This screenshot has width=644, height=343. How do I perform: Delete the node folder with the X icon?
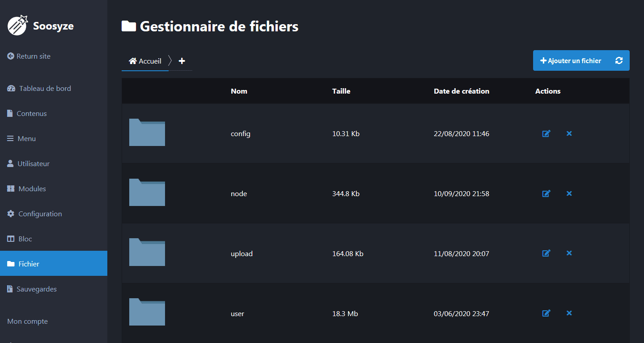point(569,193)
